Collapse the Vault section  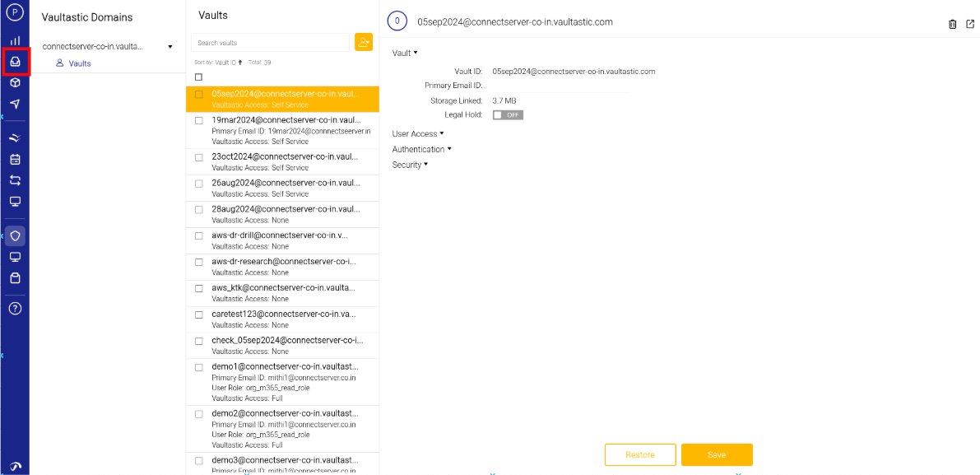[404, 54]
